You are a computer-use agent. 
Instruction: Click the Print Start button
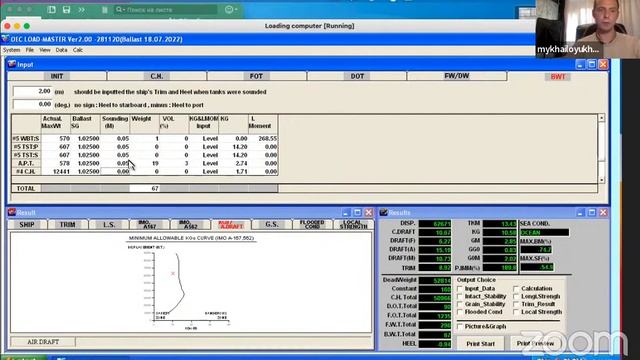click(x=480, y=344)
